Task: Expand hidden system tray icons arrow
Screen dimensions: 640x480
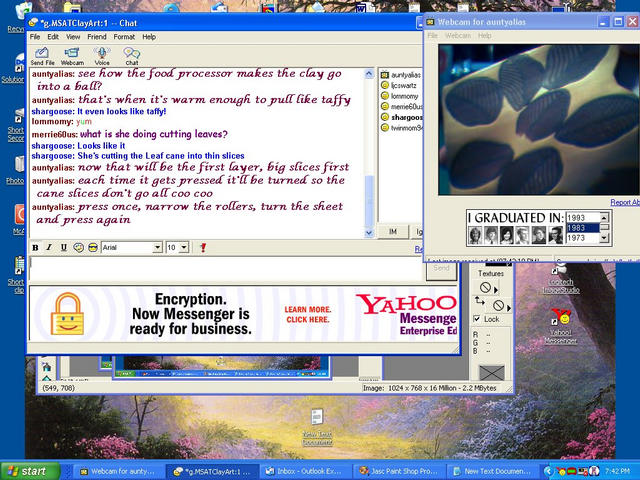Action: [x=549, y=471]
